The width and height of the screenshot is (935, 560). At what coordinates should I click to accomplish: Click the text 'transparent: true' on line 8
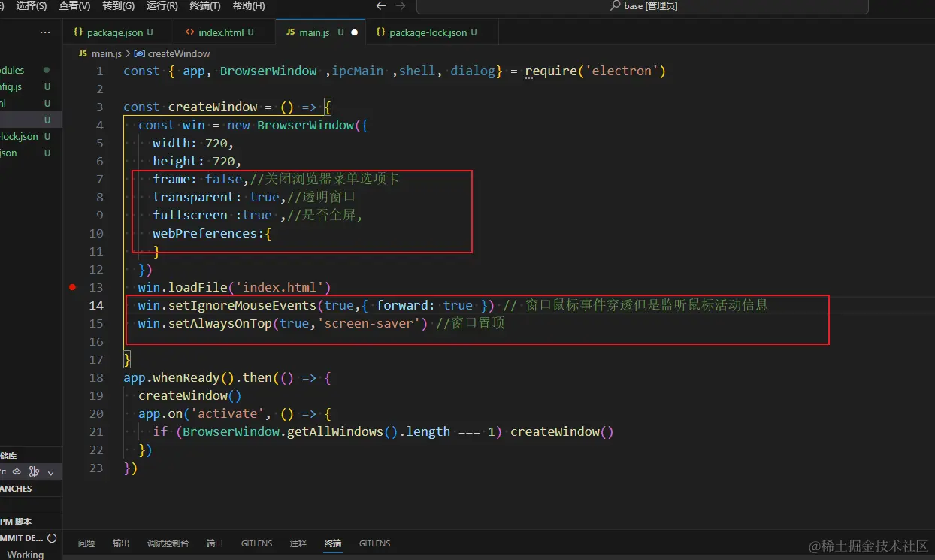[216, 197]
